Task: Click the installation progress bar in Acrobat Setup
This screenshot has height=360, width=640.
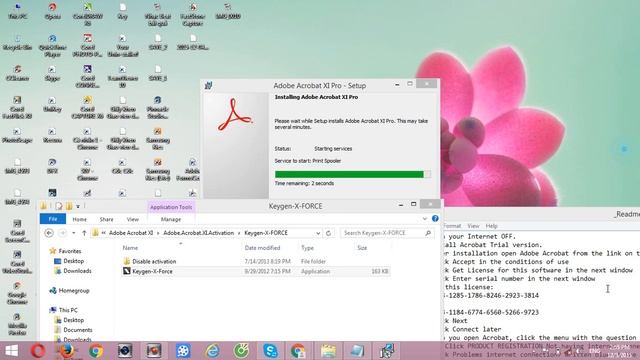Action: pos(353,174)
